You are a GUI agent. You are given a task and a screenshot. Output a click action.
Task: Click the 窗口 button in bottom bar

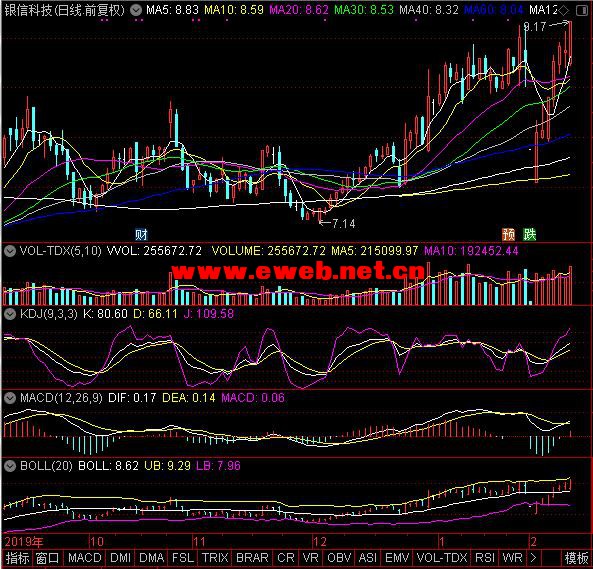tap(47, 558)
